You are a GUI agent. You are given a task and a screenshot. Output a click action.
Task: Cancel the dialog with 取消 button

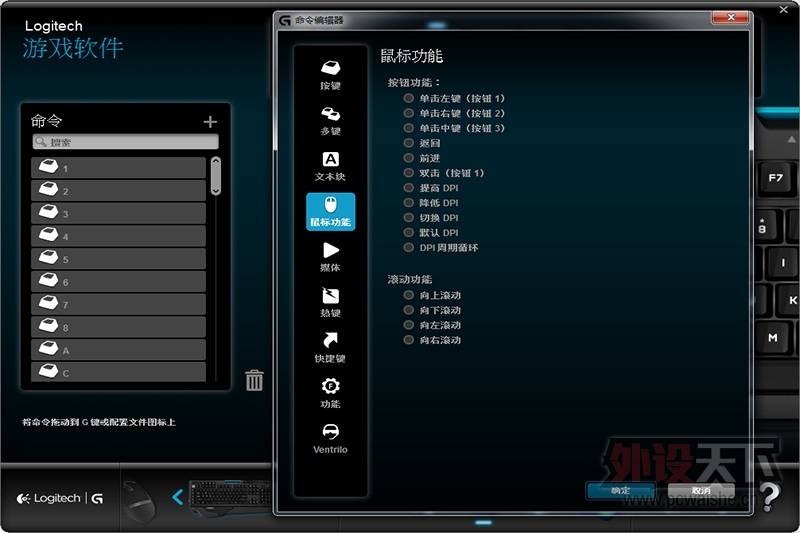(x=701, y=490)
